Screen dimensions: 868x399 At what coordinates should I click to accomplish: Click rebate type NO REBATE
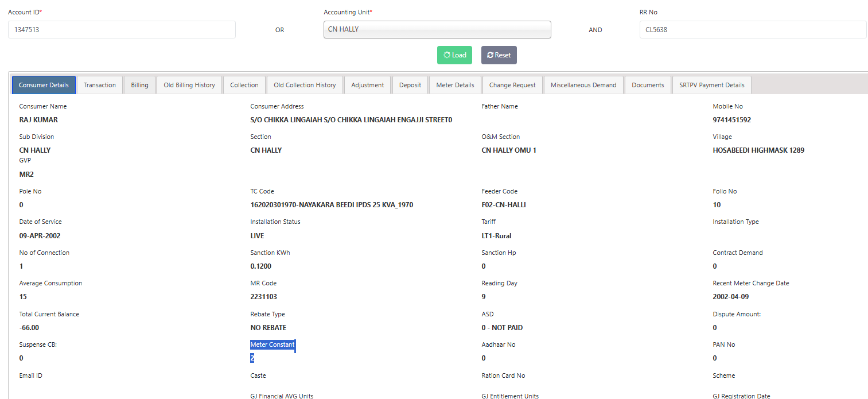(268, 328)
